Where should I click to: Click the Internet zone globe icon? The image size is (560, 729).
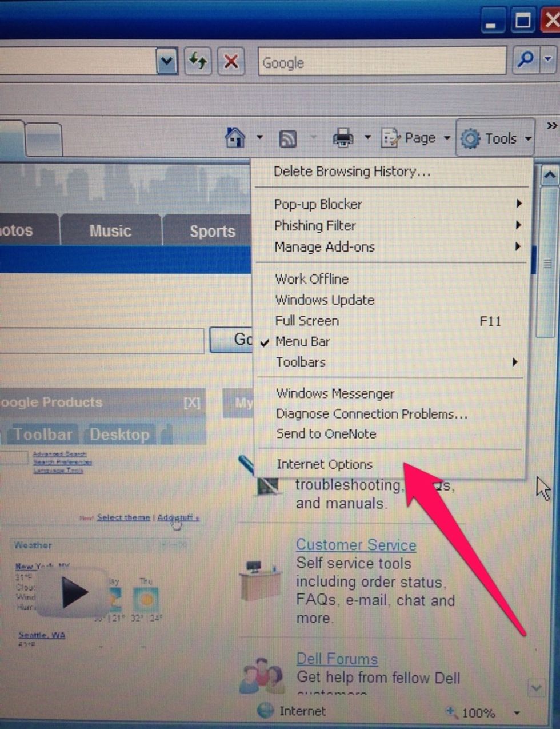point(266,711)
